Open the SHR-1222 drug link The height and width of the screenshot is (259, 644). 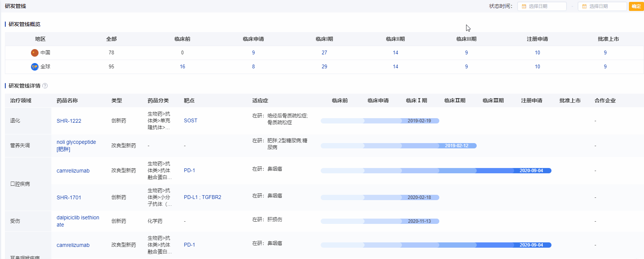pos(69,121)
